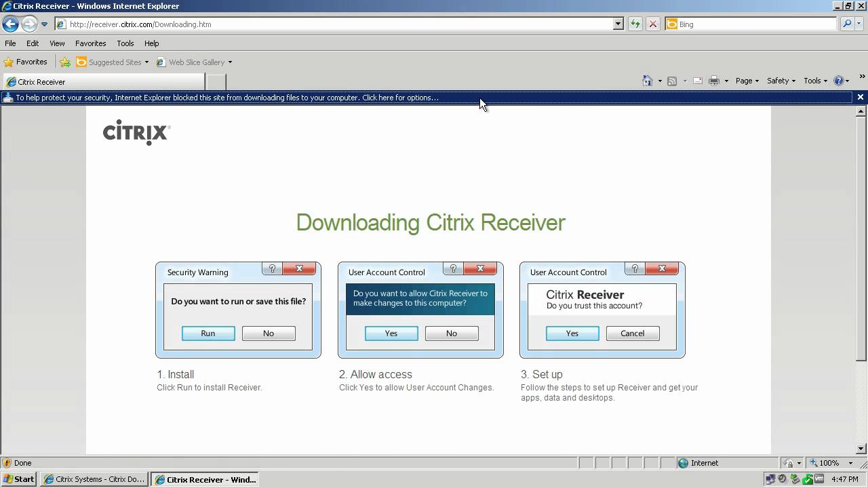
Task: Click the Read Mail envelope icon
Action: (x=697, y=81)
